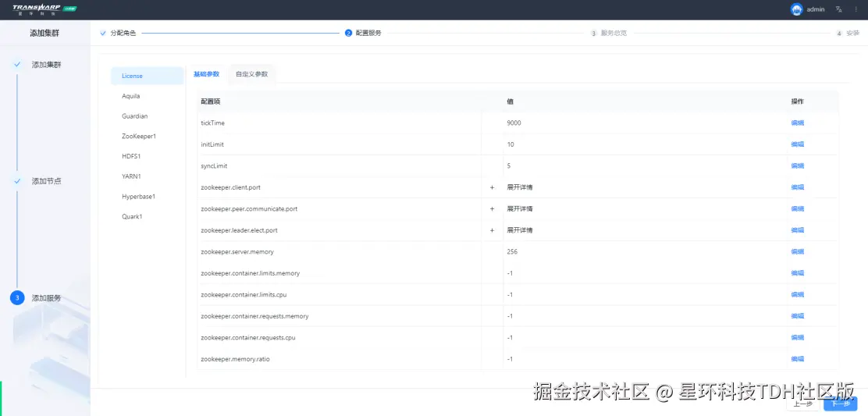Edit the syncLimit parameter

[797, 166]
